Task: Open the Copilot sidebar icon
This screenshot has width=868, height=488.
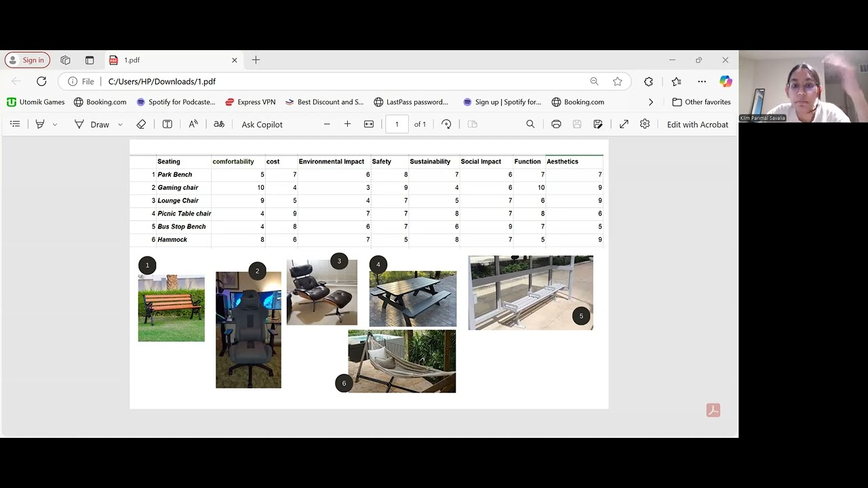Action: 726,81
